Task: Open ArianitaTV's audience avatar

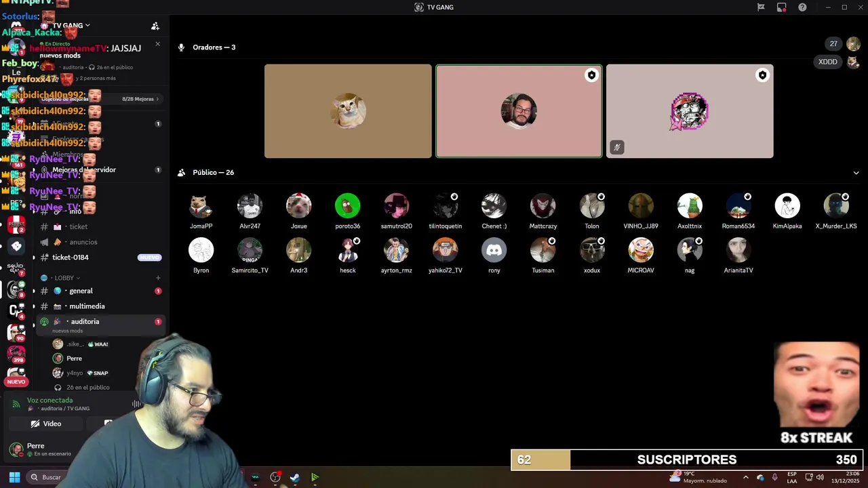Action: [738, 250]
